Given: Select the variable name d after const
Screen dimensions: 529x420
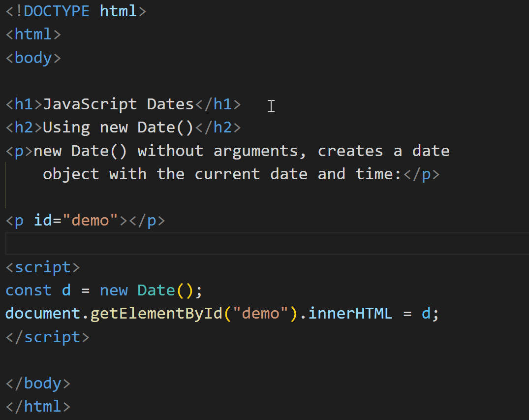Looking at the screenshot, I should click(65, 290).
